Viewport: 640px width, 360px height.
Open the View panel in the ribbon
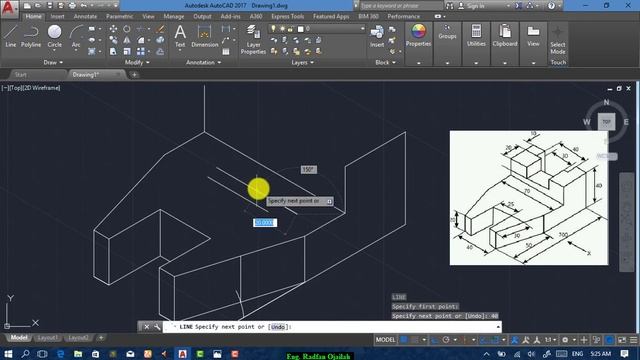click(x=533, y=35)
